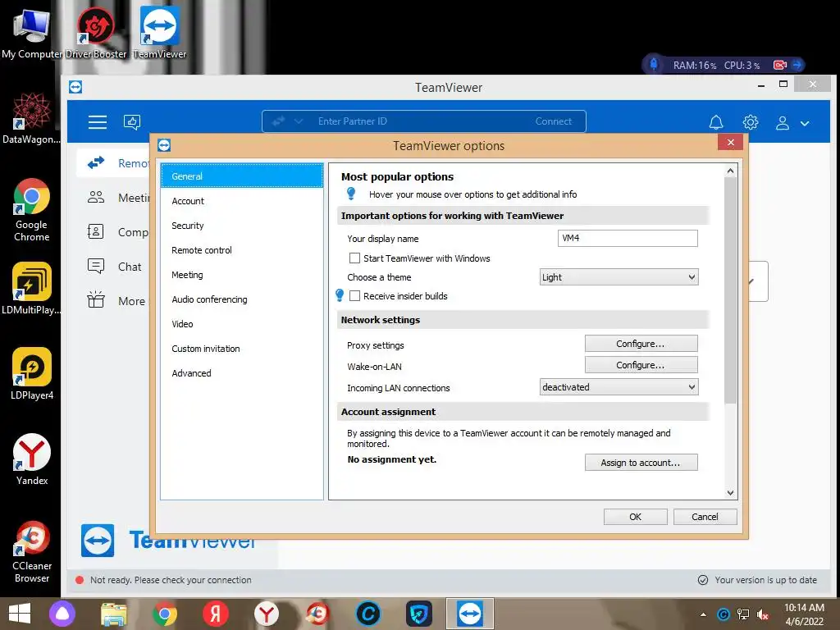Click the 'Your version is up to date' checkmark icon

tap(703, 580)
